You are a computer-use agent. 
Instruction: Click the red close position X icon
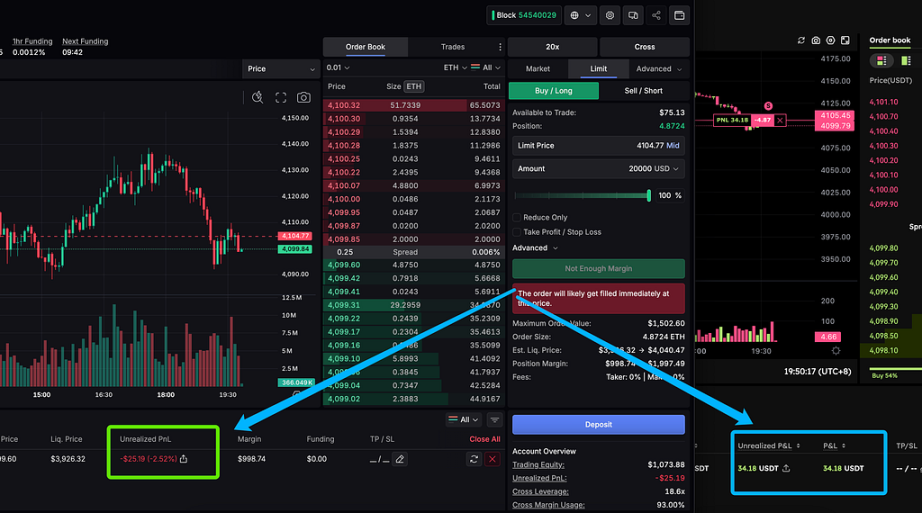pyautogui.click(x=492, y=459)
